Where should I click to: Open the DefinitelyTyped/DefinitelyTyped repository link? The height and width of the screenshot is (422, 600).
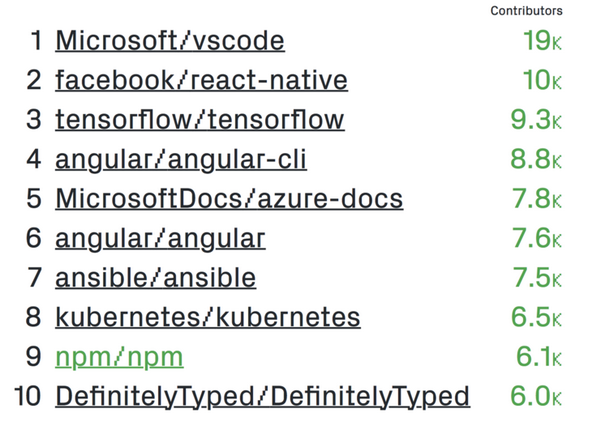[x=262, y=396]
